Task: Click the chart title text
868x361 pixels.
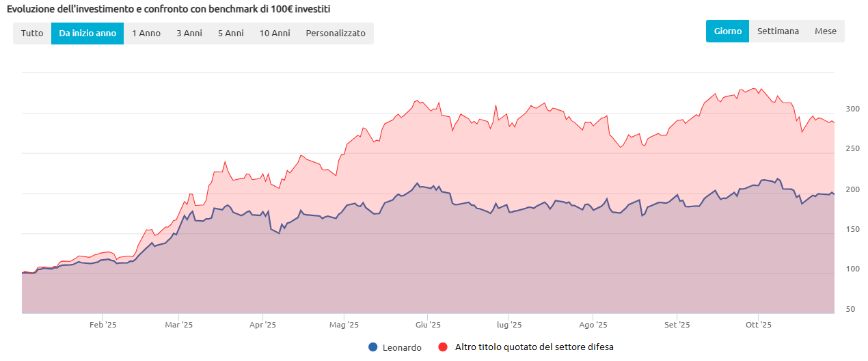Action: pos(169,9)
